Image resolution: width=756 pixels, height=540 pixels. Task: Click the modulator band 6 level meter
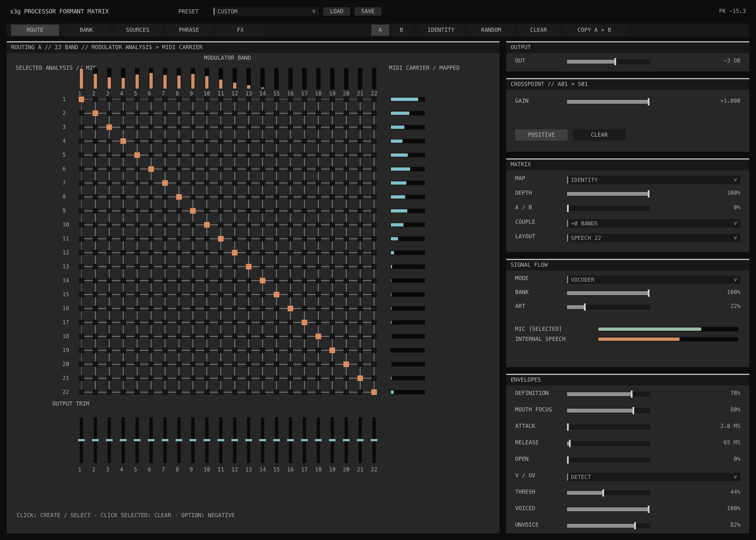coord(151,78)
